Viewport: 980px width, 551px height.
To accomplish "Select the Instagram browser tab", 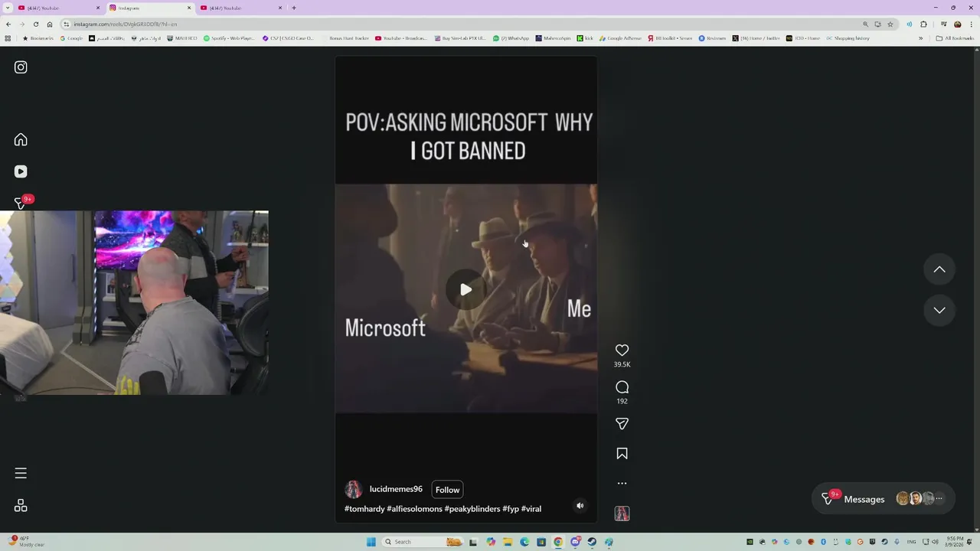I will (x=150, y=8).
